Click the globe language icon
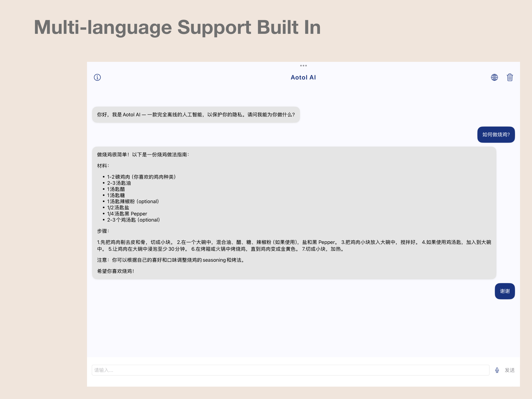The image size is (532, 399). point(494,78)
